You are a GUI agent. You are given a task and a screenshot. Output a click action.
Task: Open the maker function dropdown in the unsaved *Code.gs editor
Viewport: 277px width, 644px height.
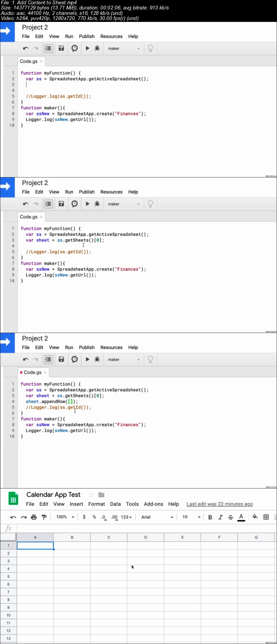(123, 359)
